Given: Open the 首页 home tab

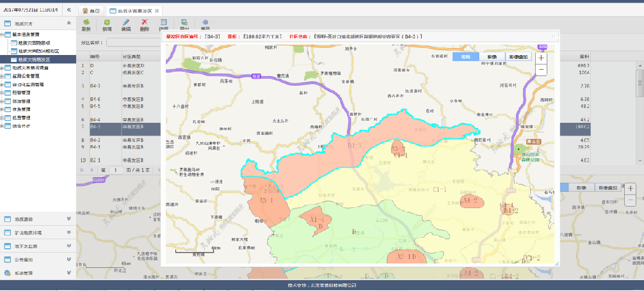Looking at the screenshot, I should pos(90,10).
